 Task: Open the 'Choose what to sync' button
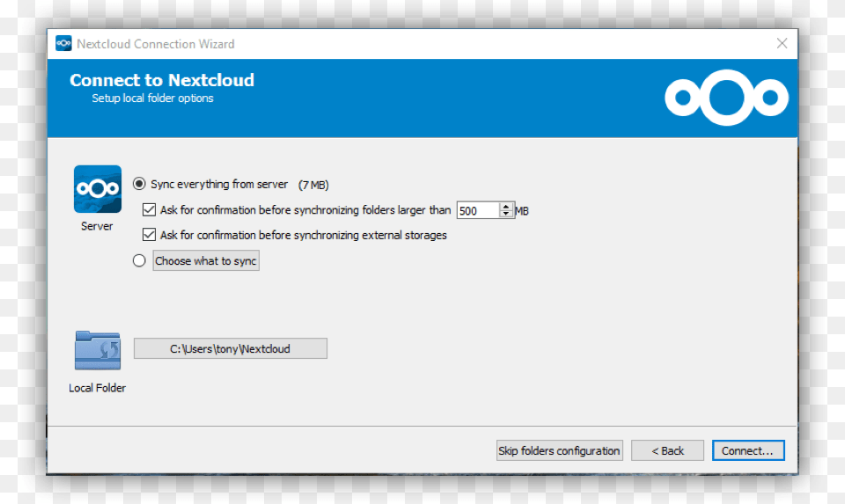pyautogui.click(x=206, y=261)
